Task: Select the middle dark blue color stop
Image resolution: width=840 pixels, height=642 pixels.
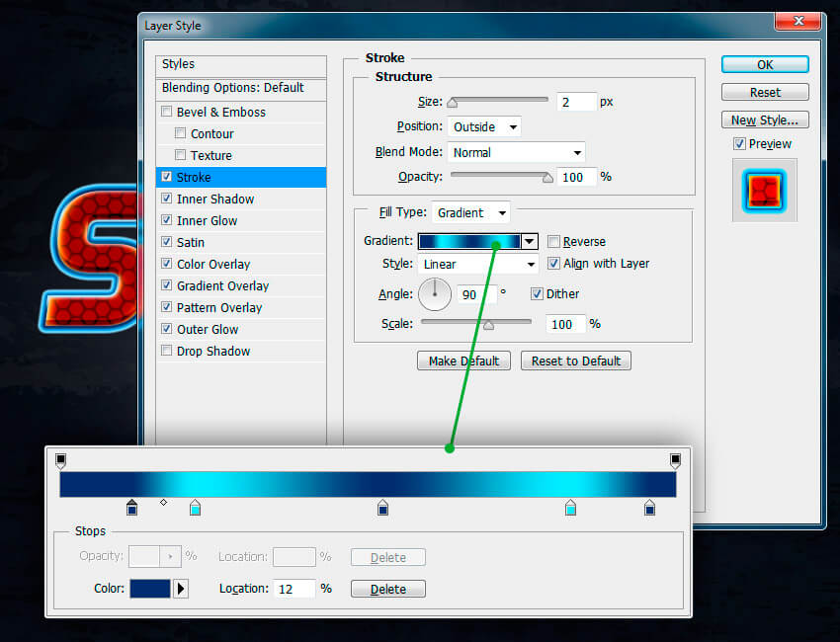Action: tap(382, 508)
